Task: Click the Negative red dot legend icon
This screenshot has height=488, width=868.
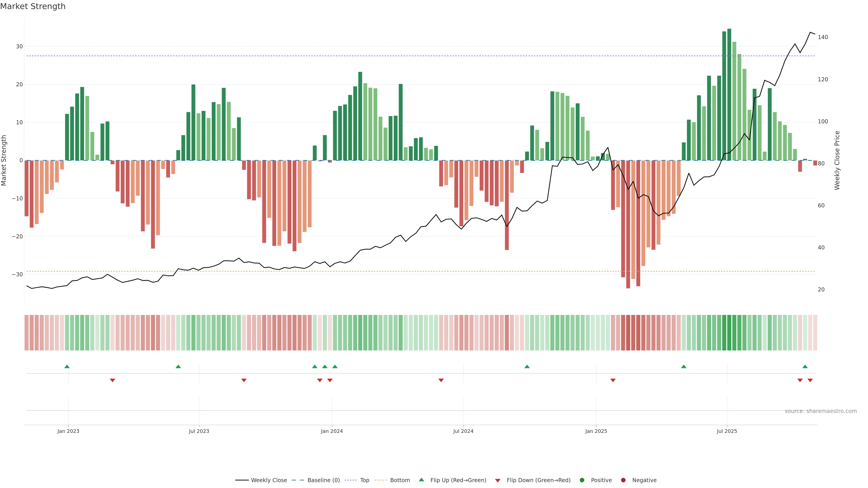Action: pos(623,480)
